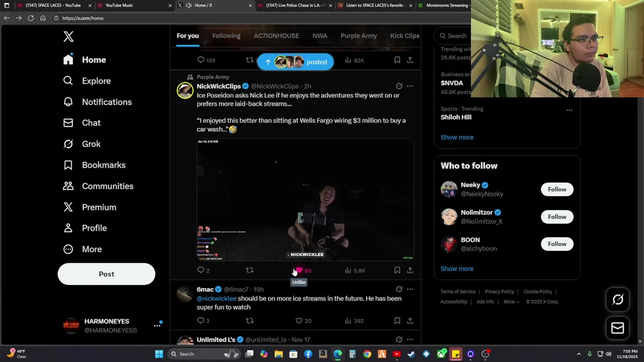The width and height of the screenshot is (644, 362).
Task: Switch to the Purple Army tab
Action: click(x=359, y=36)
